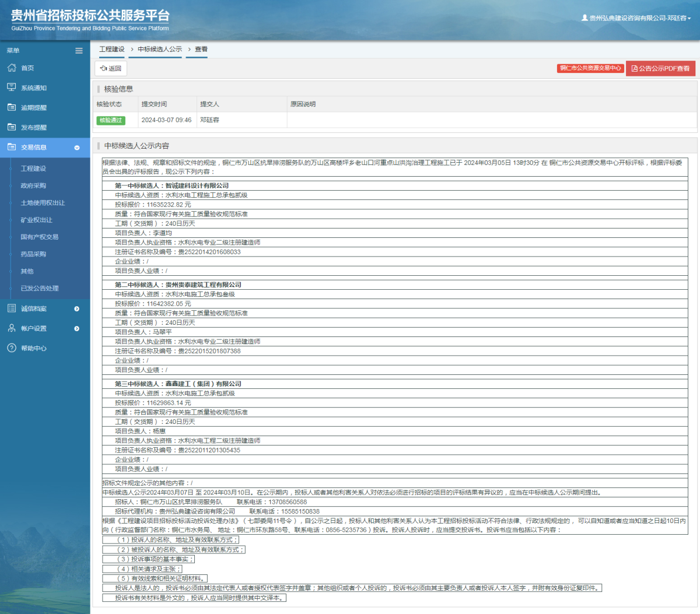Click the 逾期提醒 sidebar icon
The width and height of the screenshot is (700, 614).
pos(12,107)
